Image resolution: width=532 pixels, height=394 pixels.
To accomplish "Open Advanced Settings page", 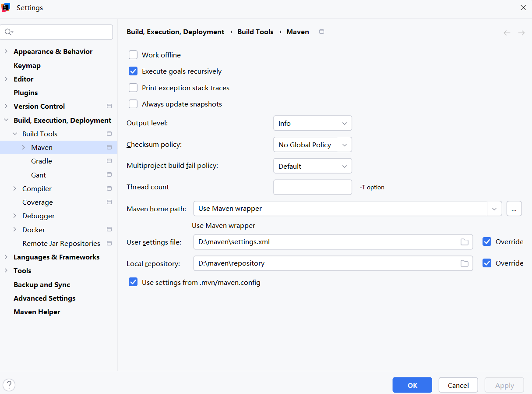I will pos(44,298).
